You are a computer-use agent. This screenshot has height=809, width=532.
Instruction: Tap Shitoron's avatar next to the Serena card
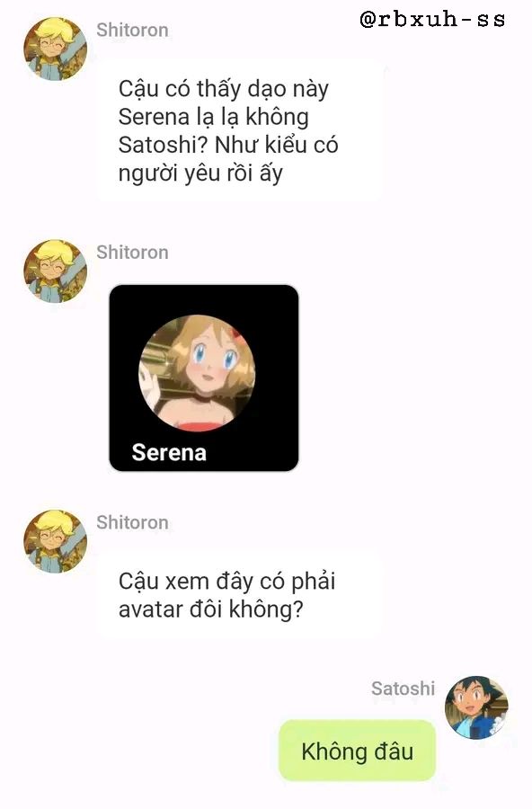pos(55,271)
